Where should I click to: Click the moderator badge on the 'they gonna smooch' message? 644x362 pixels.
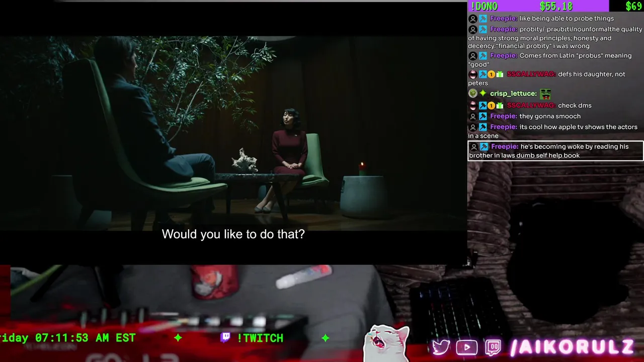[x=483, y=116]
